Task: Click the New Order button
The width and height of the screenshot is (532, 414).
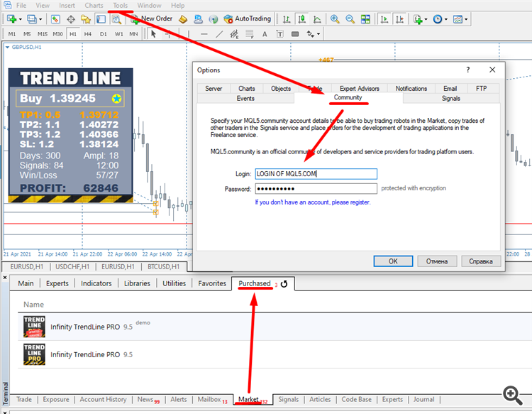Action: pos(152,19)
